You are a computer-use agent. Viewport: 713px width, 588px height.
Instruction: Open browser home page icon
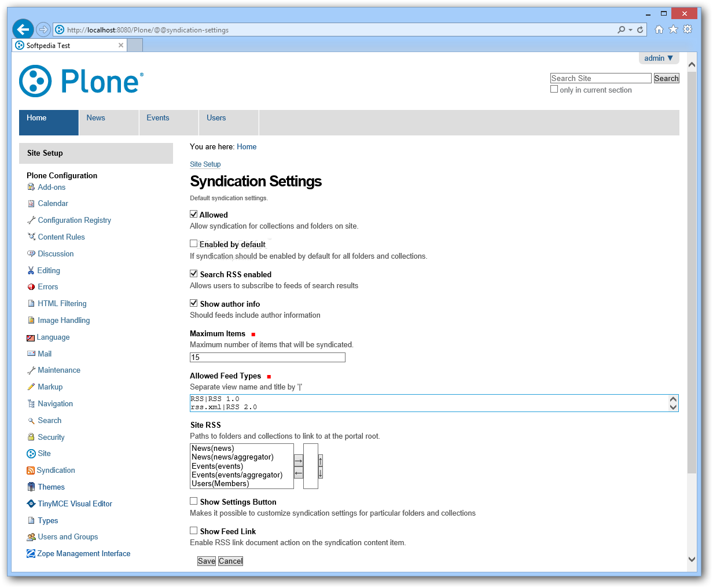[x=659, y=30]
